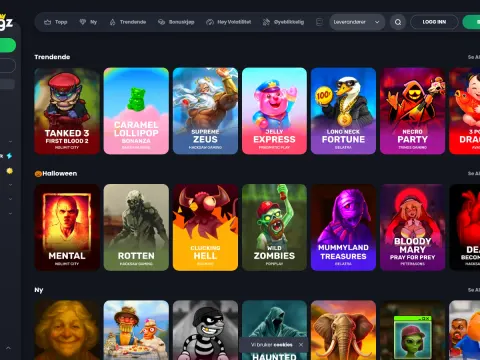
Task: Open the cookies link in the notice
Action: (x=283, y=345)
